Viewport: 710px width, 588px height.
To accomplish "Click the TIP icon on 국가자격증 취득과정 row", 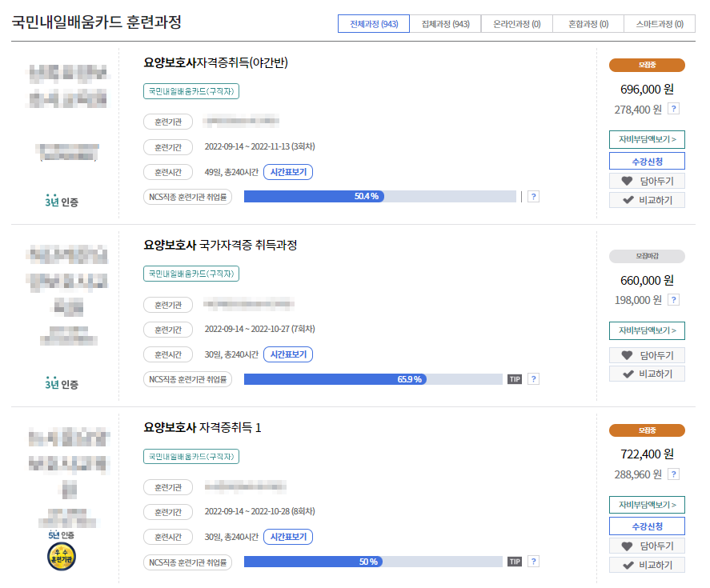I will 515,378.
